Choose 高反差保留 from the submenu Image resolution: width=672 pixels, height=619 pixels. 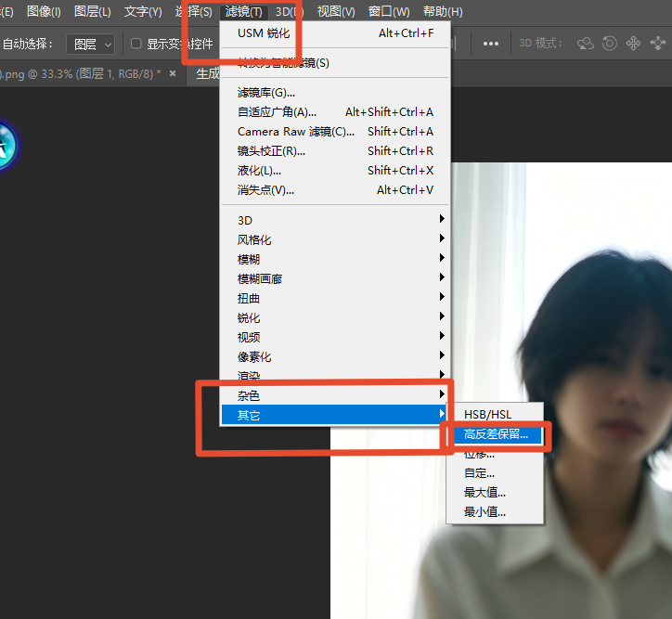click(x=496, y=434)
